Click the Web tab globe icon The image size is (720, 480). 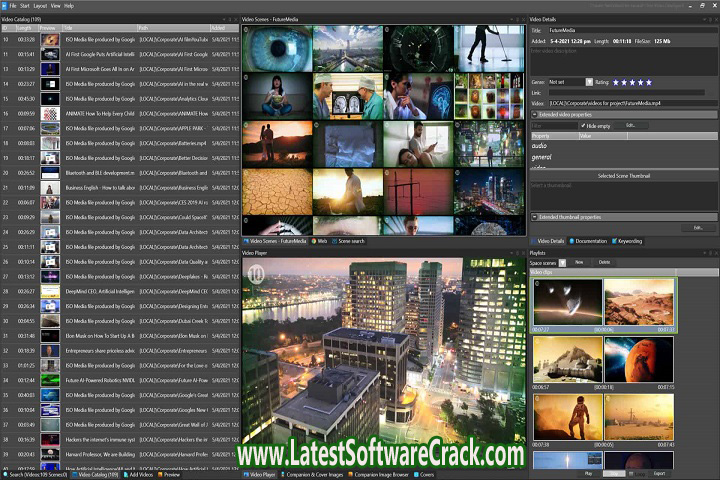point(313,241)
